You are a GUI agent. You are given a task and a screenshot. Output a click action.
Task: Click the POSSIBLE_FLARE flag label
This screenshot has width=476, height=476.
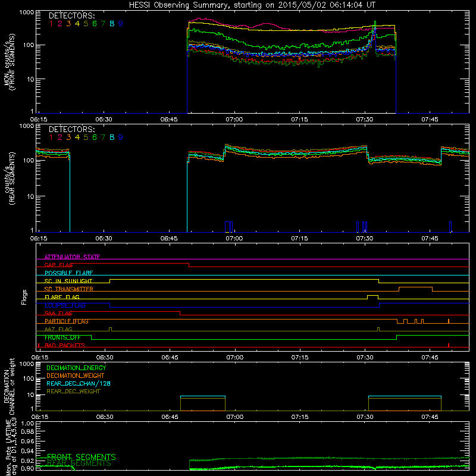(68, 273)
